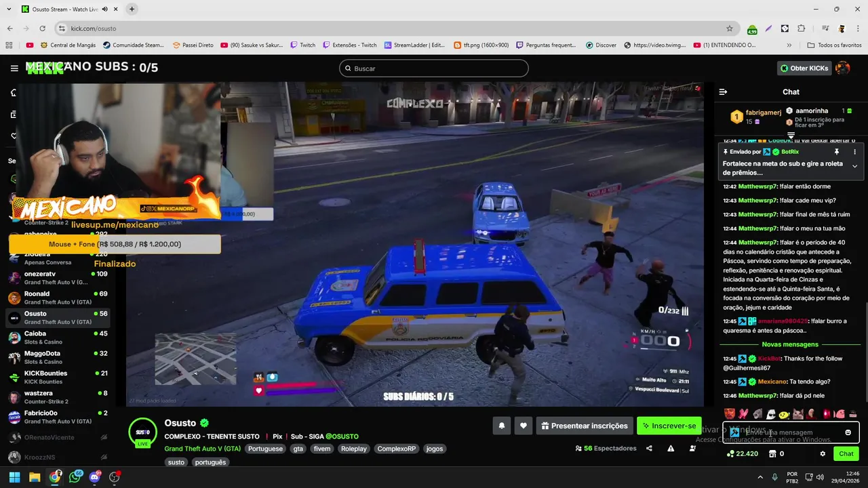Open the viewer moderation icon beside report
Viewport: 868px width, 488px height.
[692, 448]
